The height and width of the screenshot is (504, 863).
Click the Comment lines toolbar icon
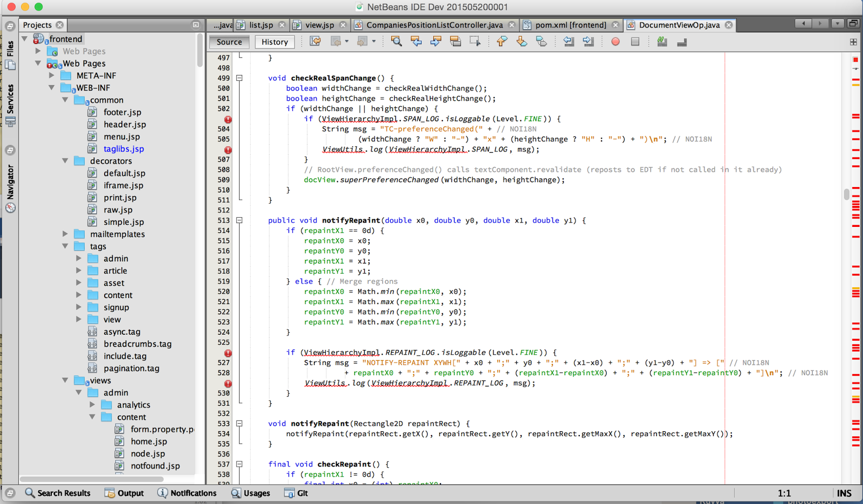coord(662,41)
